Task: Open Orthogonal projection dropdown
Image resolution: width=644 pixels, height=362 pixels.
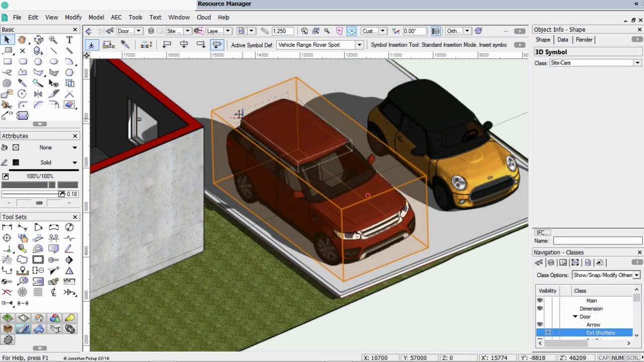Action: (467, 31)
